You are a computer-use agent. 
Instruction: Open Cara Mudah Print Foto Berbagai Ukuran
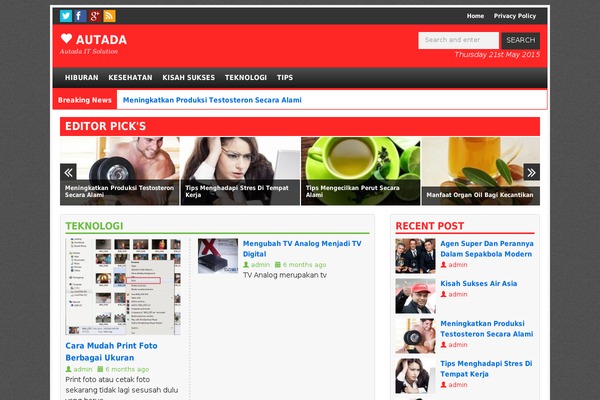(111, 351)
